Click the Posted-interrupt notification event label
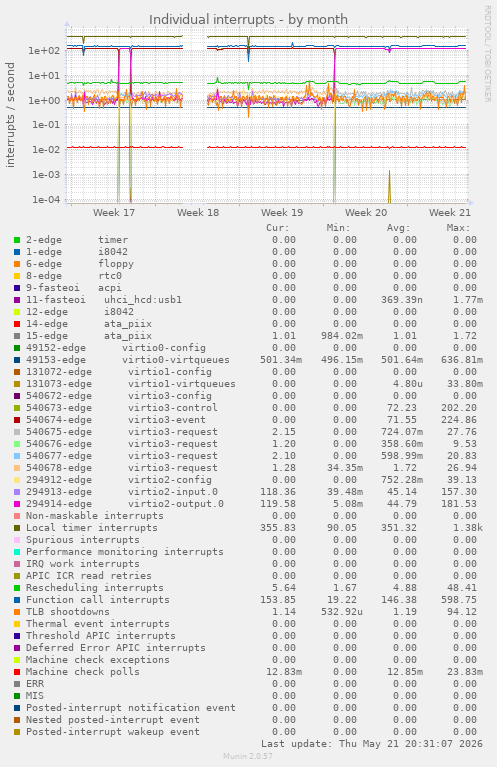Viewport: 497px width, 767px height. [131, 708]
